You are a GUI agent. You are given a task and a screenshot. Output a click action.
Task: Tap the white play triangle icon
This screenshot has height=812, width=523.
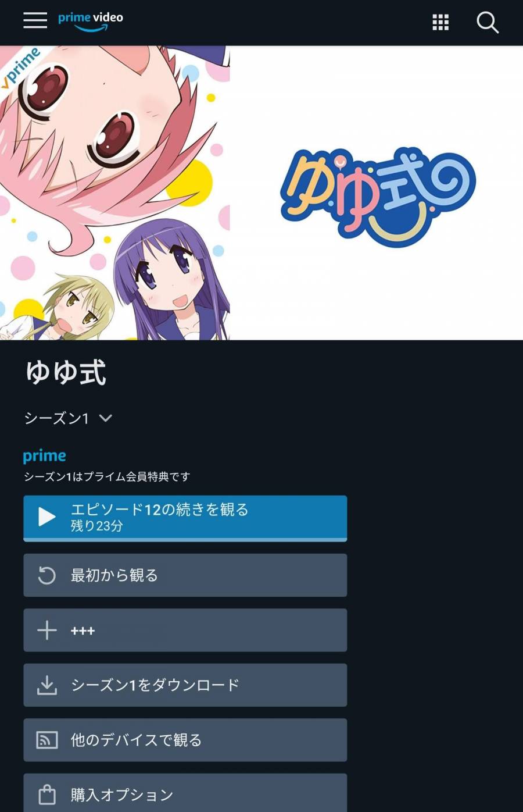(46, 517)
